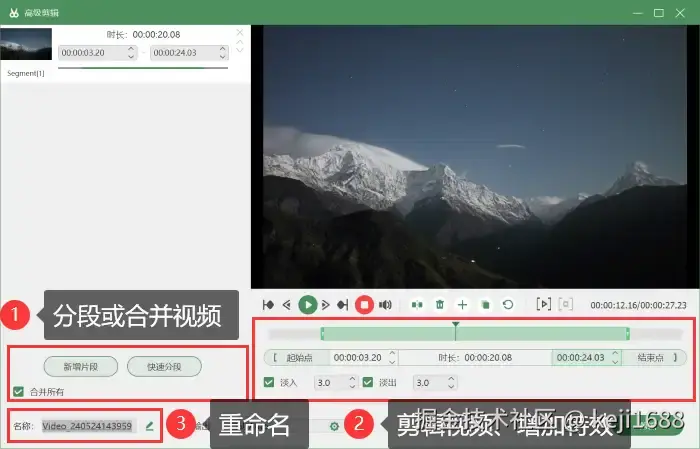Decrease 起始点 time with down arrow

point(392,361)
